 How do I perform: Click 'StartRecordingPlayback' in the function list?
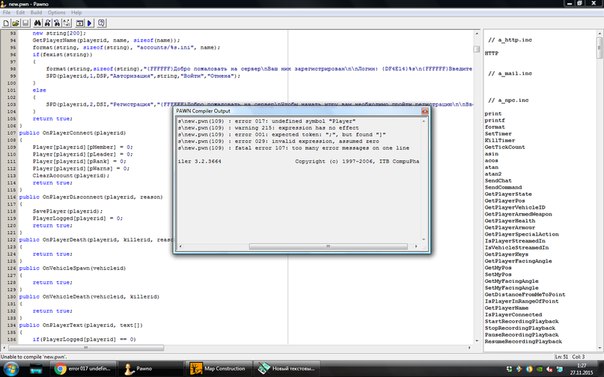click(x=522, y=321)
